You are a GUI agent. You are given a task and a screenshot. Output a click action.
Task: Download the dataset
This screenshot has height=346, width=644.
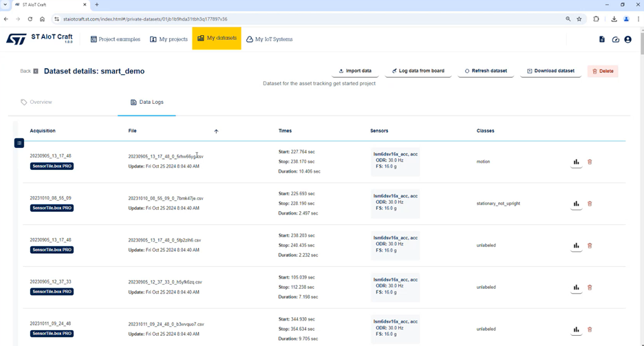pos(550,71)
